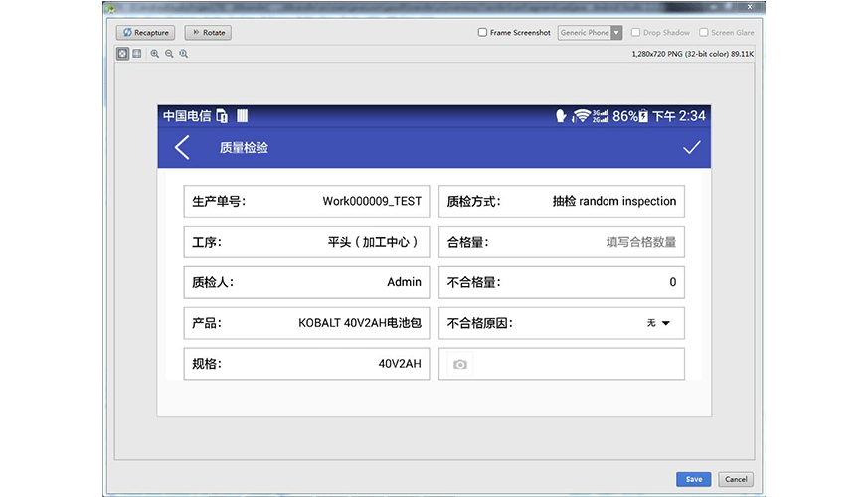The width and height of the screenshot is (868, 497).
Task: Click the Recapture button
Action: coord(145,33)
